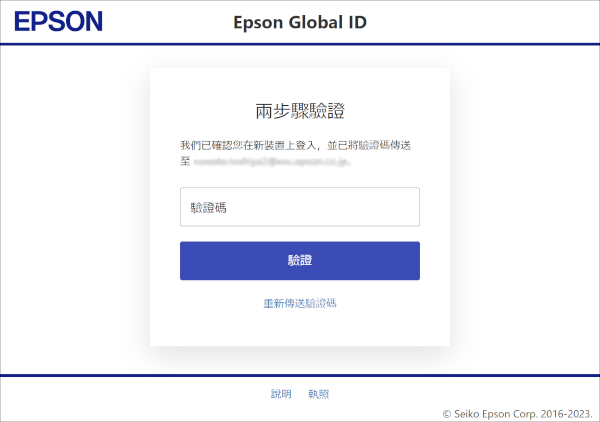Viewport: 600px width, 422px height.
Task: Click the word Global in the page title
Action: pos(316,22)
